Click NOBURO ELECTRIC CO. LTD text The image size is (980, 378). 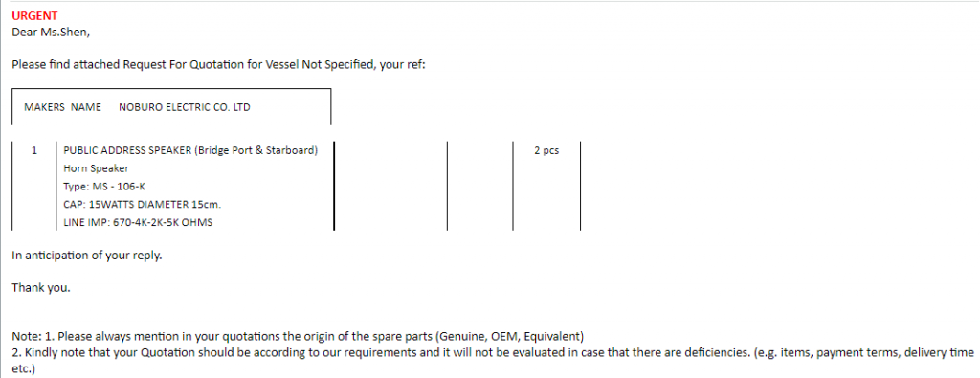point(185,107)
